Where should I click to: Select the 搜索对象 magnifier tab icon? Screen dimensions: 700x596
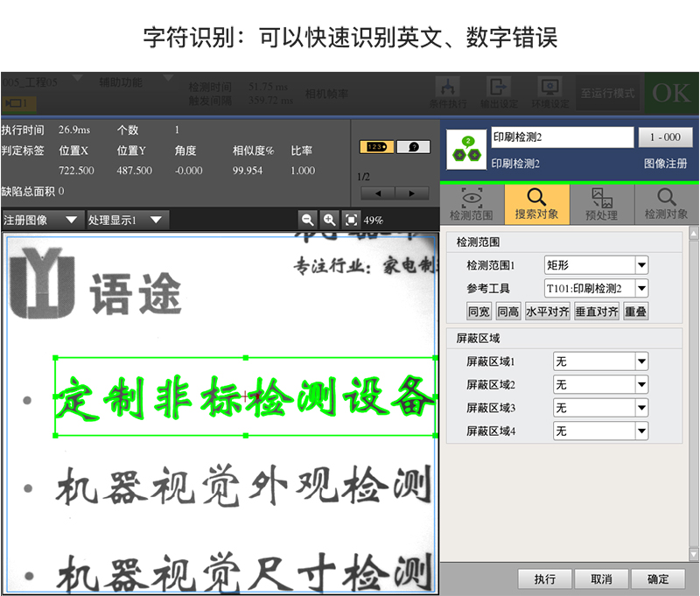(x=536, y=203)
